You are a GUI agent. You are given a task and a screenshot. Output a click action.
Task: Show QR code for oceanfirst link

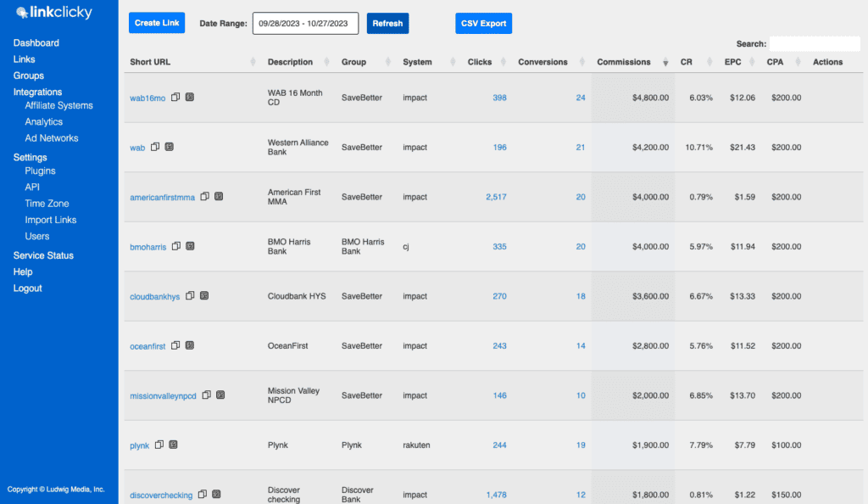[189, 345]
